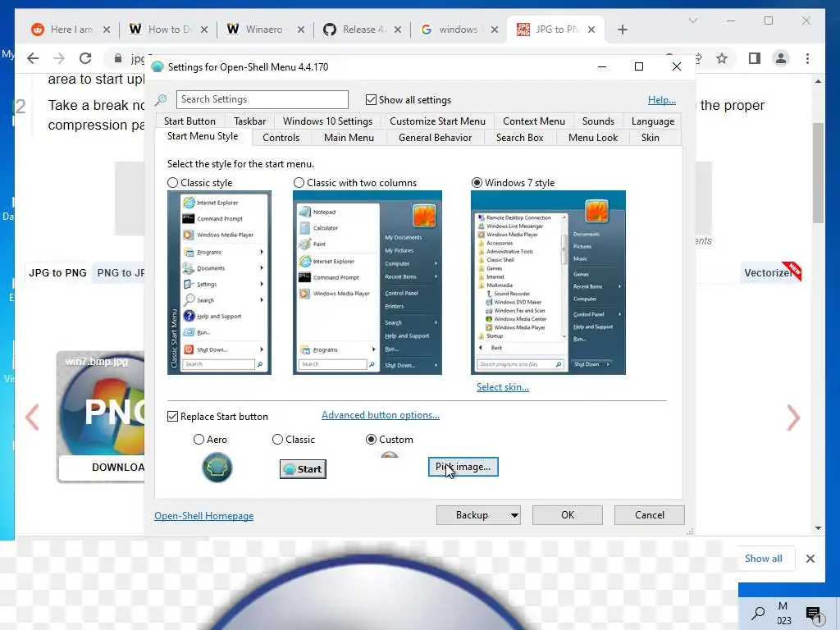This screenshot has width=840, height=630.
Task: Toggle the Replace Start button checkbox
Action: point(172,416)
